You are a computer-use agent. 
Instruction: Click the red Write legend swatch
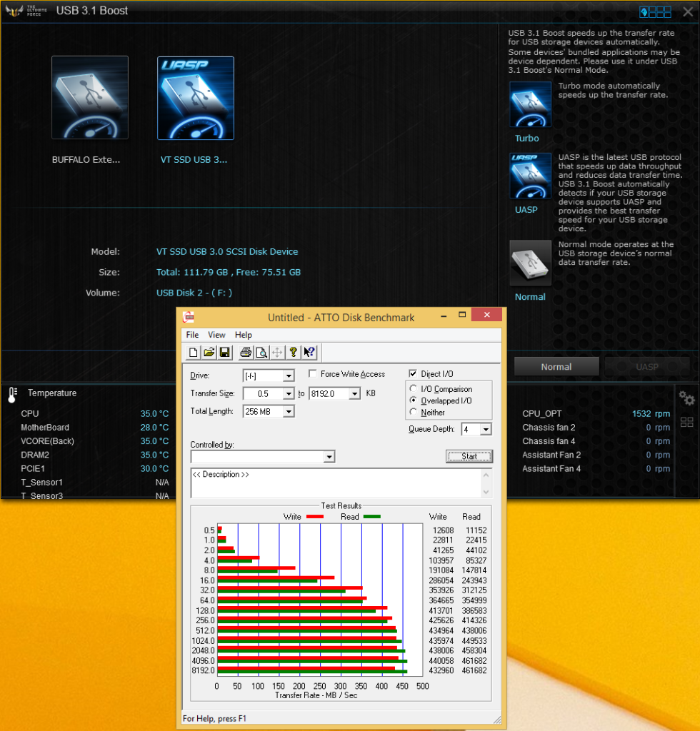coord(315,517)
